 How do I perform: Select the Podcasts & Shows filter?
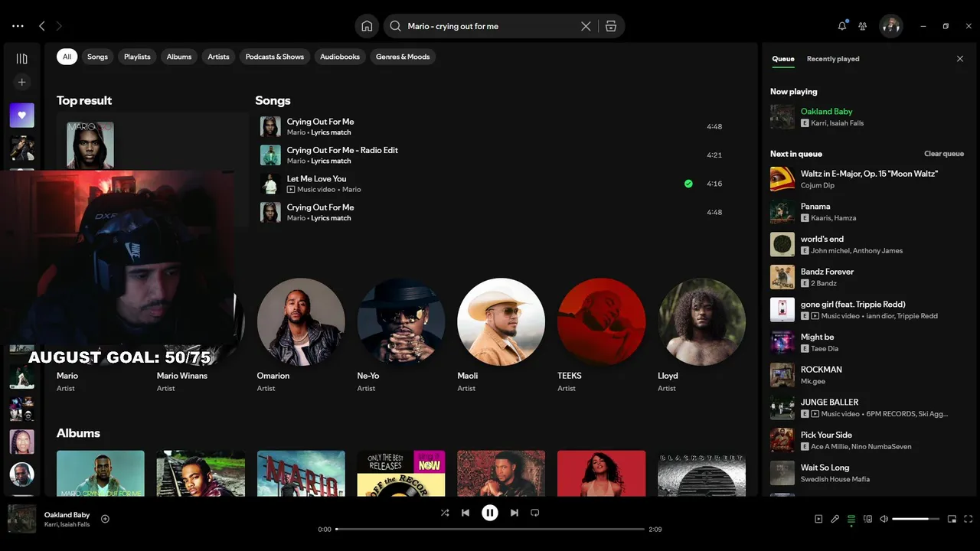[275, 57]
